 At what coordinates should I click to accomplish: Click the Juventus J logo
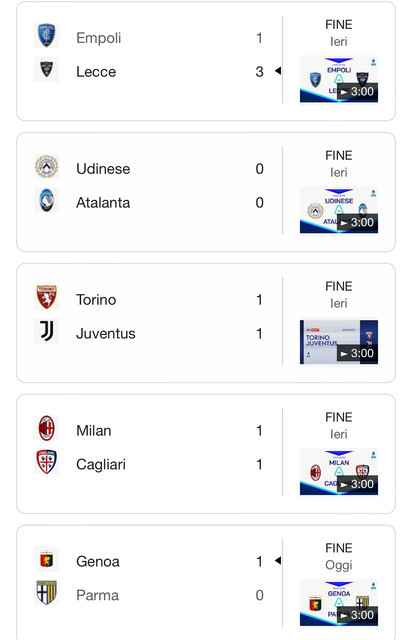coord(47,331)
